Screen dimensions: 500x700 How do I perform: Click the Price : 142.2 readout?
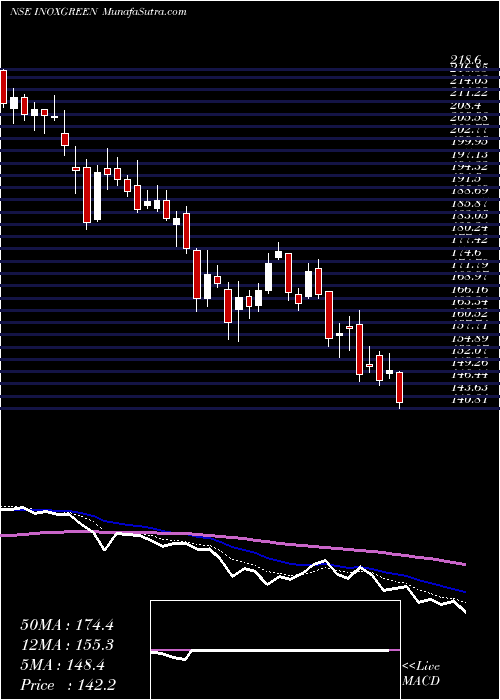click(66, 685)
